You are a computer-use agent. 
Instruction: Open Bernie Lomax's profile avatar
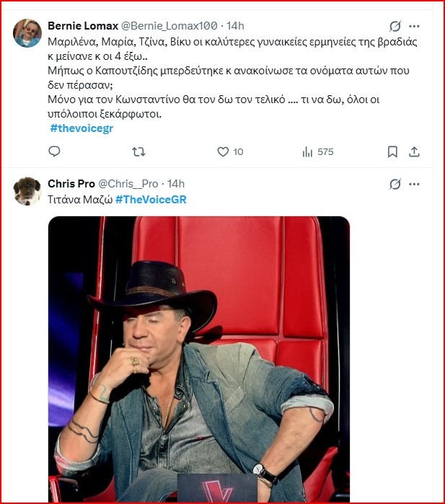point(27,33)
